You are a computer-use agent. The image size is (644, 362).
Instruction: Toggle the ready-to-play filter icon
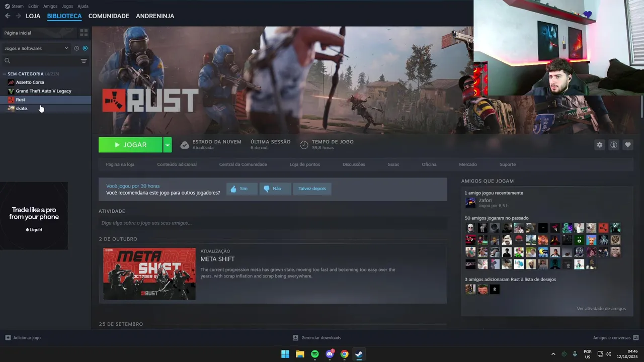(x=85, y=48)
